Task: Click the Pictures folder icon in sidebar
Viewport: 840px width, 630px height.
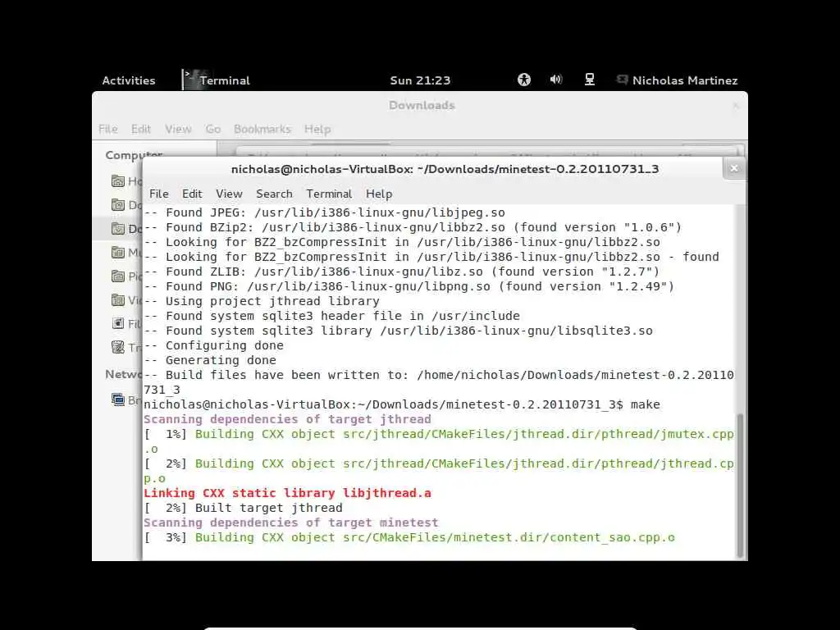Action: (x=118, y=276)
